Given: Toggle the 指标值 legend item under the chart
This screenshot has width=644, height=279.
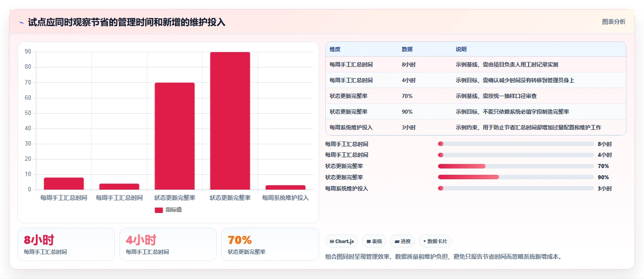Looking at the screenshot, I should (168, 210).
